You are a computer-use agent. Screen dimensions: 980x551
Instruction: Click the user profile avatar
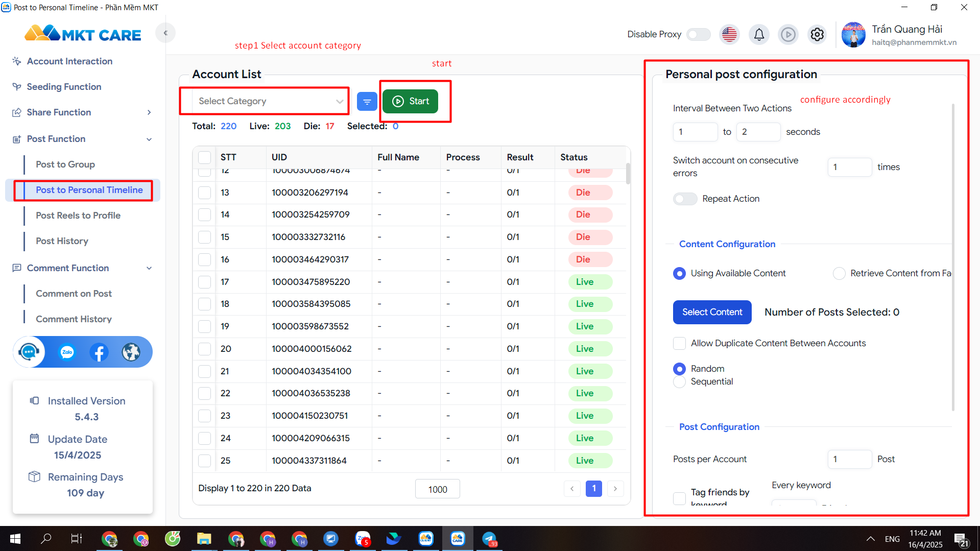853,35
